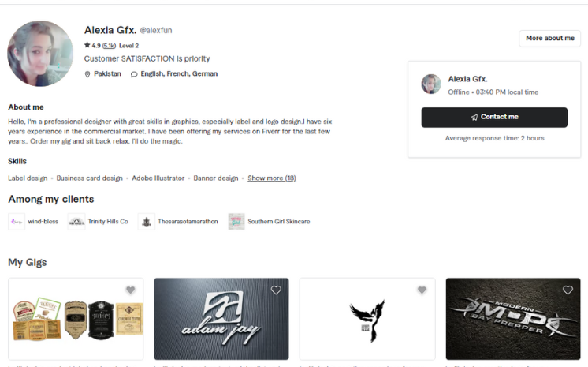Open the 5.1k reviews link
The height and width of the screenshot is (367, 588).
pyautogui.click(x=109, y=46)
